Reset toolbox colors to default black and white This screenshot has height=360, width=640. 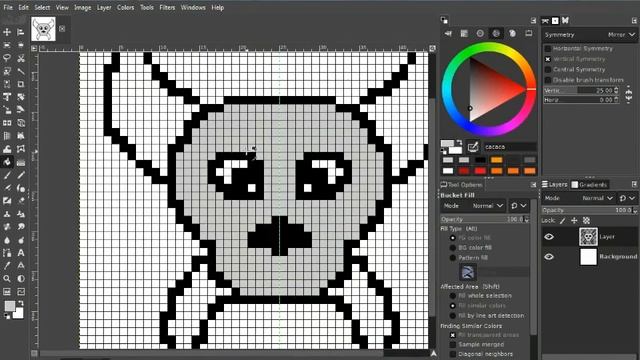[x=7, y=316]
